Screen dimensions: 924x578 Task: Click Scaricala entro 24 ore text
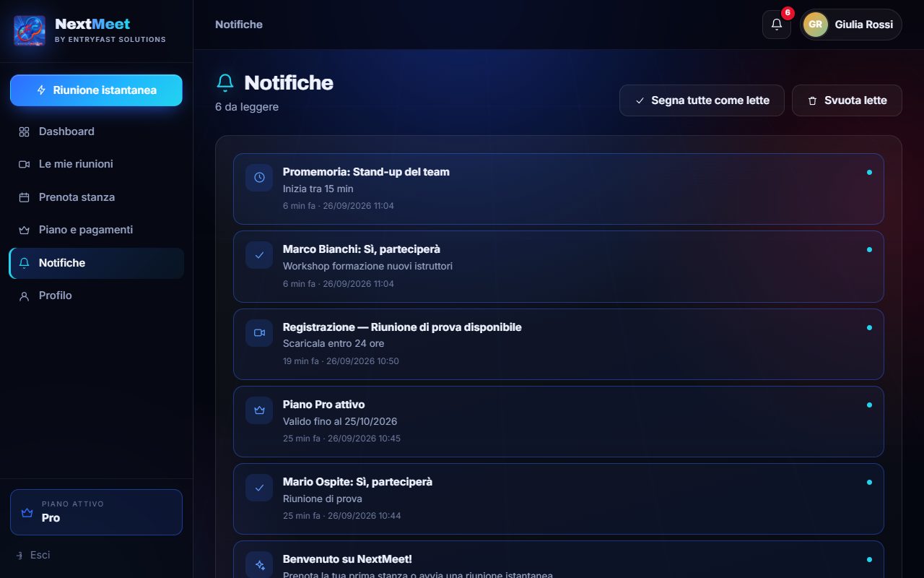tap(334, 343)
